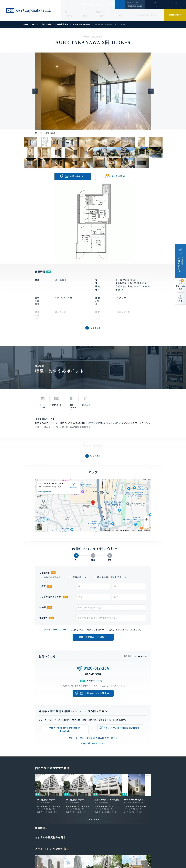Click the blue お問い合わせ button under gallery

coord(72,176)
